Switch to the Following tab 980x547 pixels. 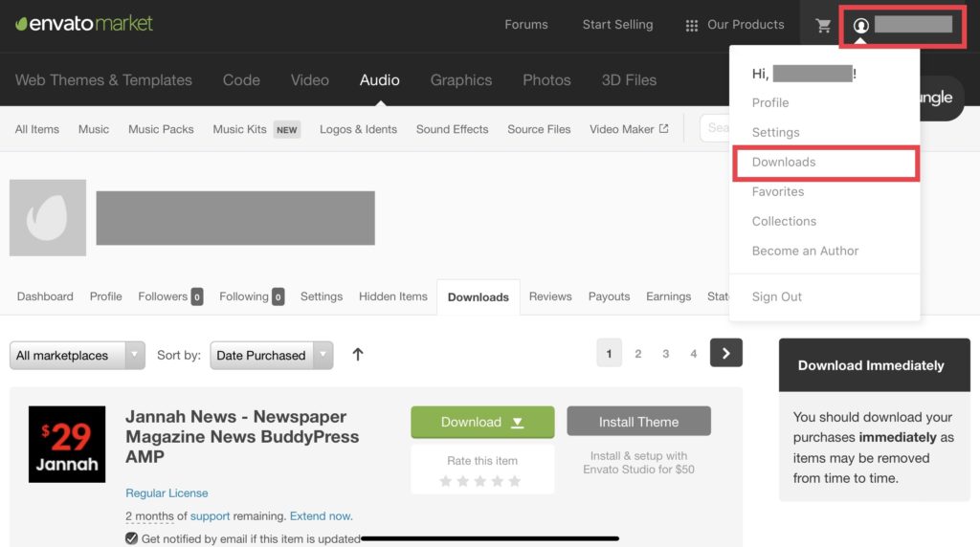click(252, 296)
